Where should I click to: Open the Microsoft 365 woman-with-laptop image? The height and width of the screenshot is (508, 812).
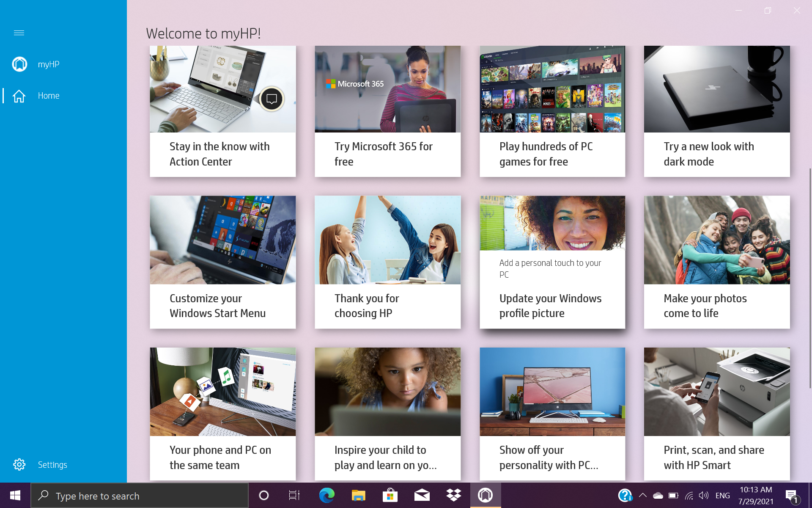coord(388,89)
